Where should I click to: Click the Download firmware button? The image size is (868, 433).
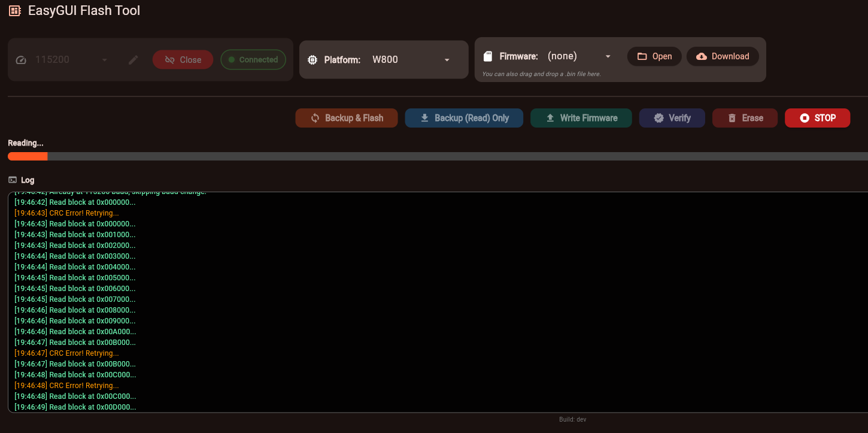click(723, 56)
